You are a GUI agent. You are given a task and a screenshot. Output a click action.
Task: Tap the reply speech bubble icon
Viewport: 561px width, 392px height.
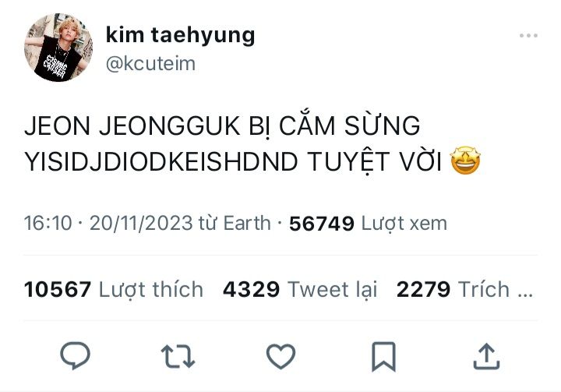(75, 355)
